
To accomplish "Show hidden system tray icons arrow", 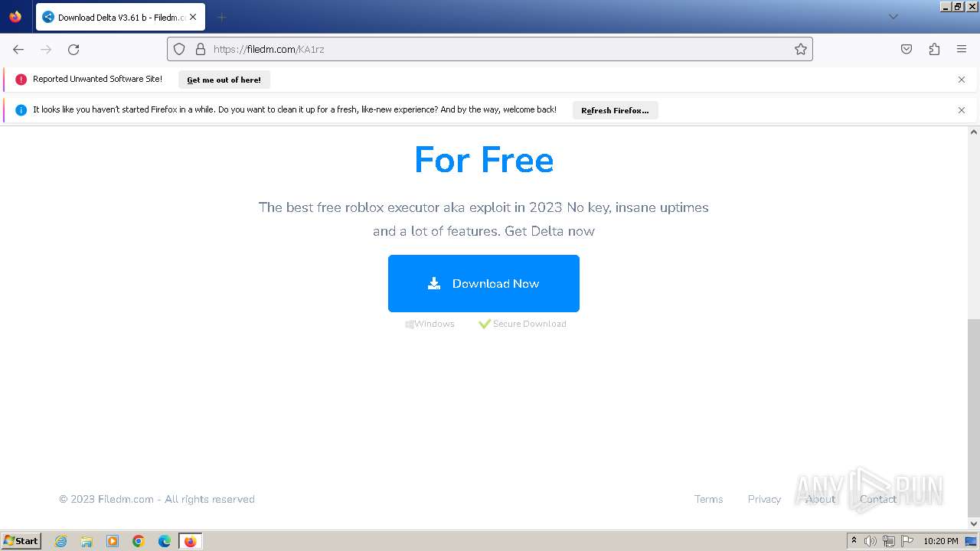I will pyautogui.click(x=854, y=540).
